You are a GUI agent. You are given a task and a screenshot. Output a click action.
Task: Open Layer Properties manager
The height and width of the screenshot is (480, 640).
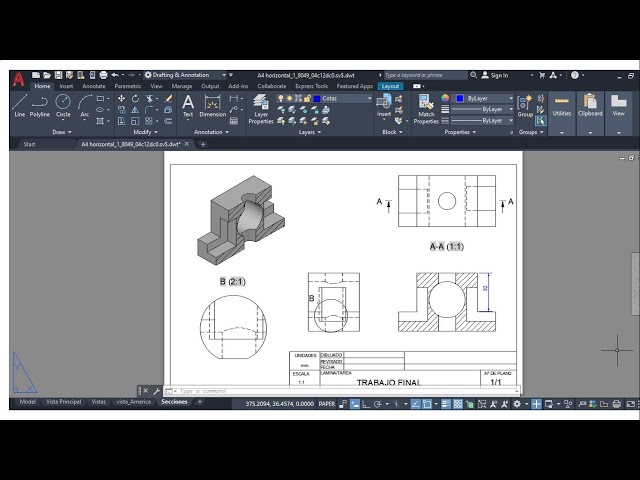click(x=261, y=109)
